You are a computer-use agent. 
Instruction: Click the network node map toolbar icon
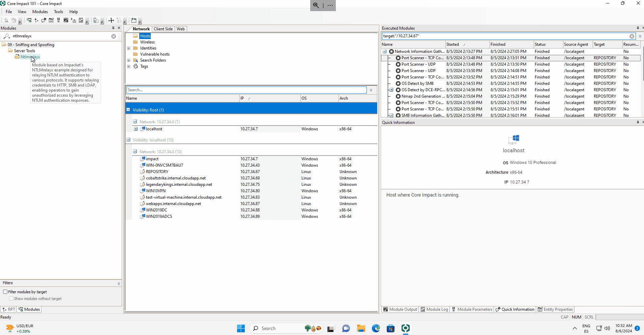(111, 20)
